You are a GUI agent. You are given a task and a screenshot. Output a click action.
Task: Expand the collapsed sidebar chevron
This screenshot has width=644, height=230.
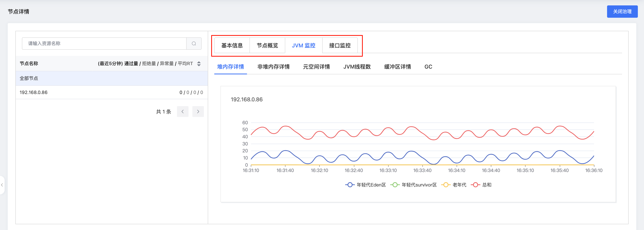pyautogui.click(x=2, y=185)
